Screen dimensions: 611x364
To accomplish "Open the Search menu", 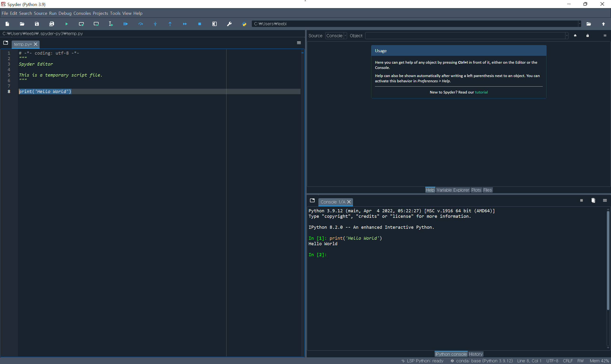I will [x=26, y=13].
